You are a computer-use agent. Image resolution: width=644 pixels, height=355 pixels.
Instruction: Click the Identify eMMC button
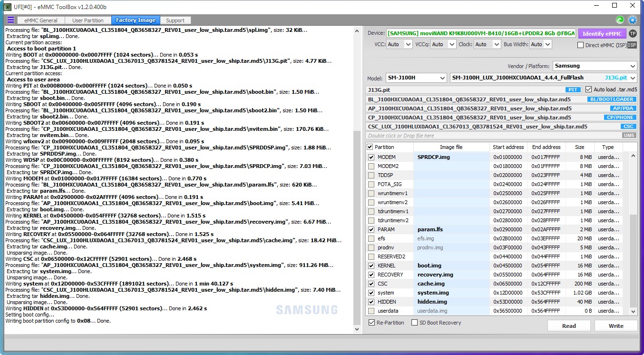point(602,33)
